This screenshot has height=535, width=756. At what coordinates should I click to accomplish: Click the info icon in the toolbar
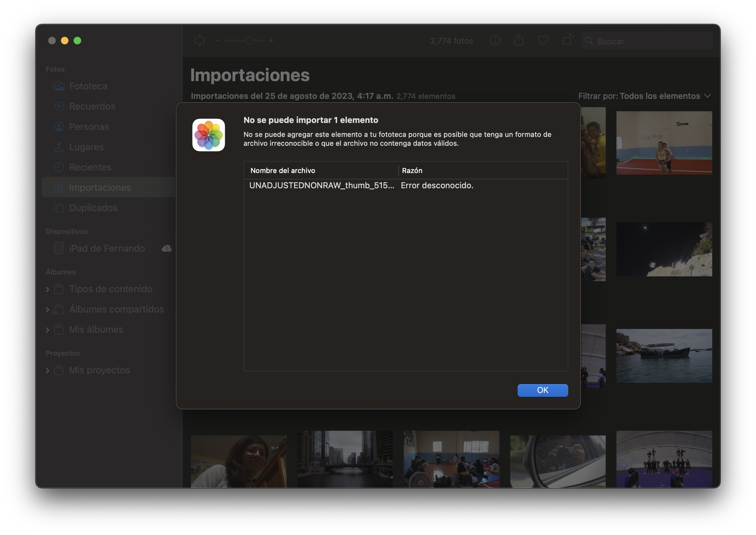[495, 41]
